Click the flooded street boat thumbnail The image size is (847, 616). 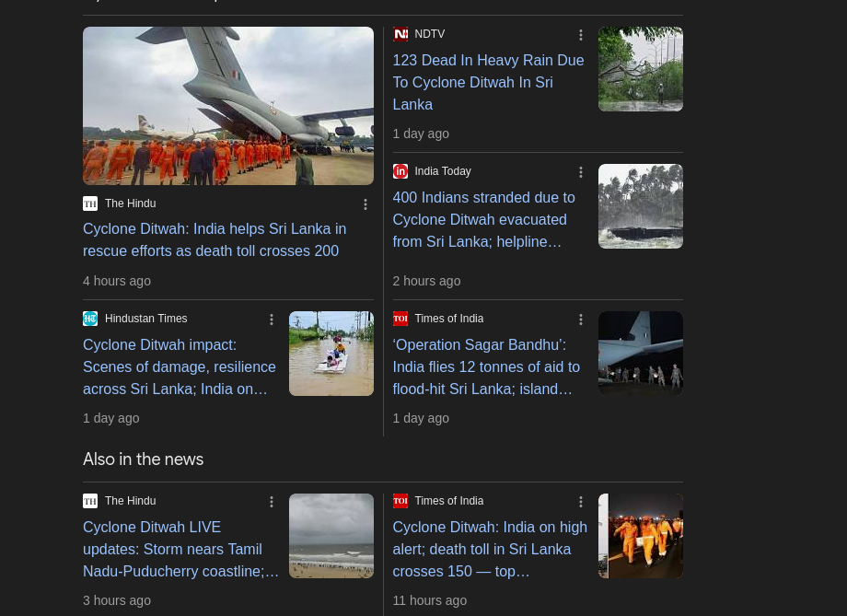tap(331, 354)
